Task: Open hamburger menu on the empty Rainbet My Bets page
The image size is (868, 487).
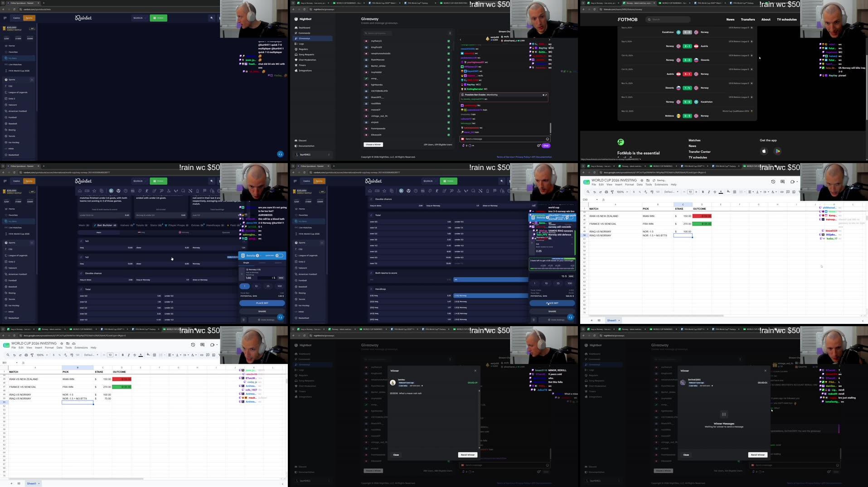Action: (x=5, y=18)
